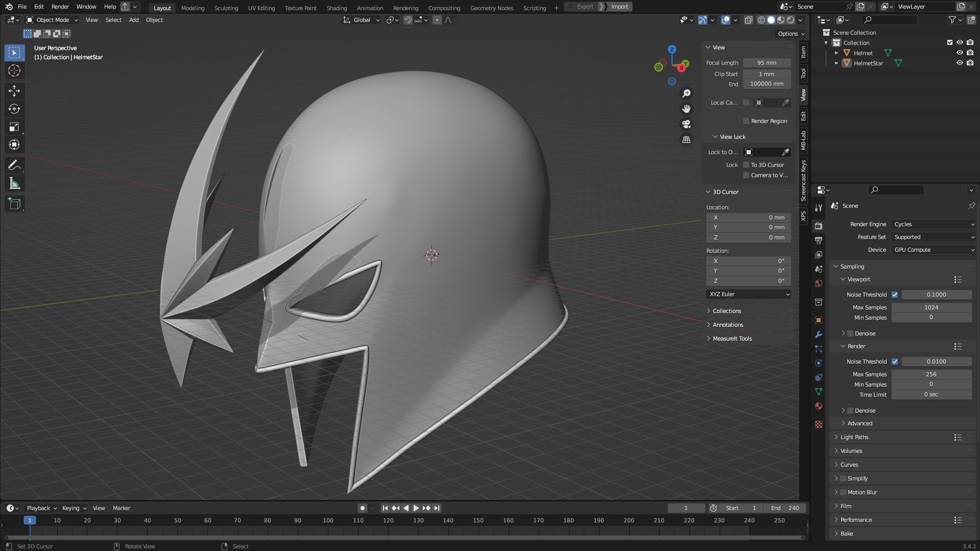The image size is (980, 551).
Task: Open Output properties tab icon
Action: tap(819, 240)
